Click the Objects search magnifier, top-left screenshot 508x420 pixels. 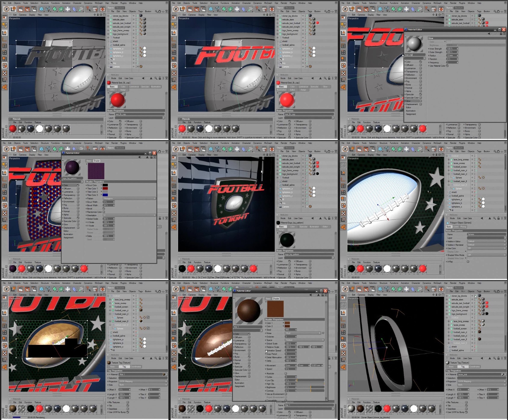[x=156, y=12]
